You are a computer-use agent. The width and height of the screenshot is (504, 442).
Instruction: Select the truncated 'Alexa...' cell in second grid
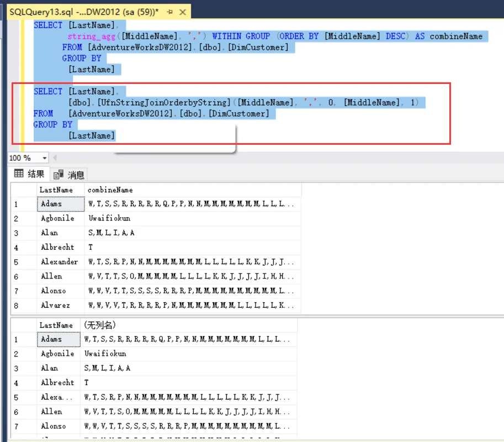(x=59, y=397)
